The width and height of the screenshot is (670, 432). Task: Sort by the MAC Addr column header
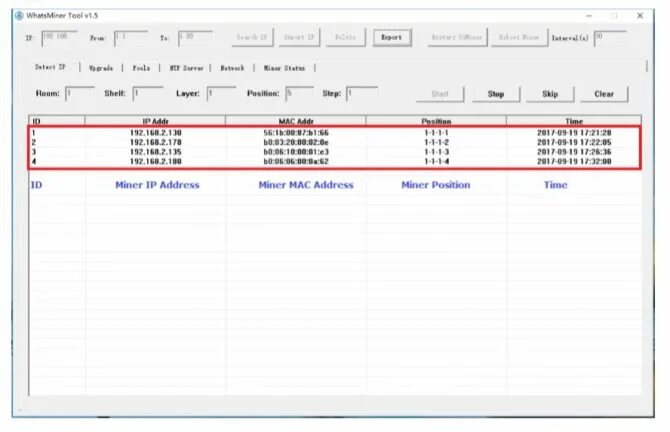pyautogui.click(x=296, y=121)
